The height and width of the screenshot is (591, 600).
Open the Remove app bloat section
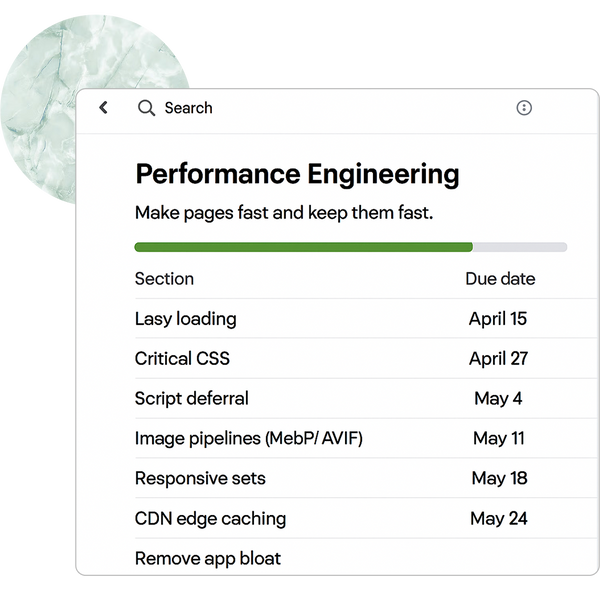click(x=208, y=558)
